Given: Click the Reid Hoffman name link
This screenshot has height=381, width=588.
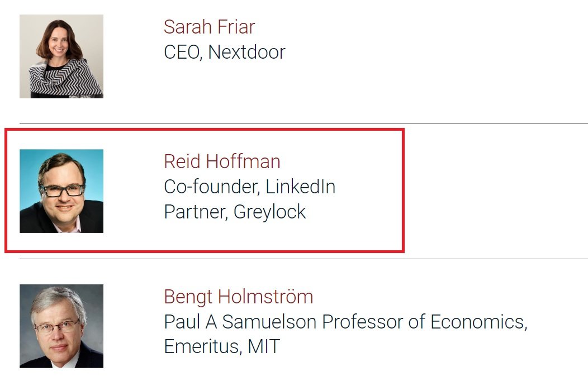Looking at the screenshot, I should click(222, 161).
